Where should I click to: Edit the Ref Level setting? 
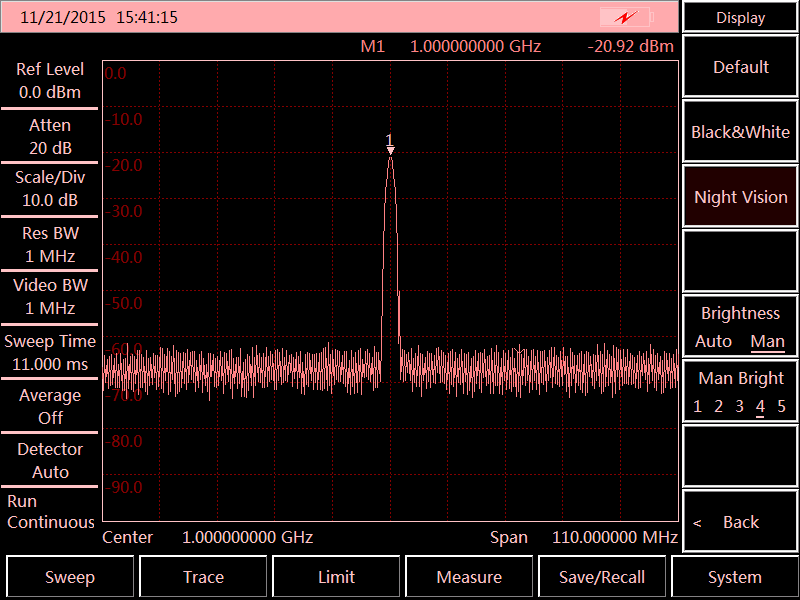(x=50, y=81)
